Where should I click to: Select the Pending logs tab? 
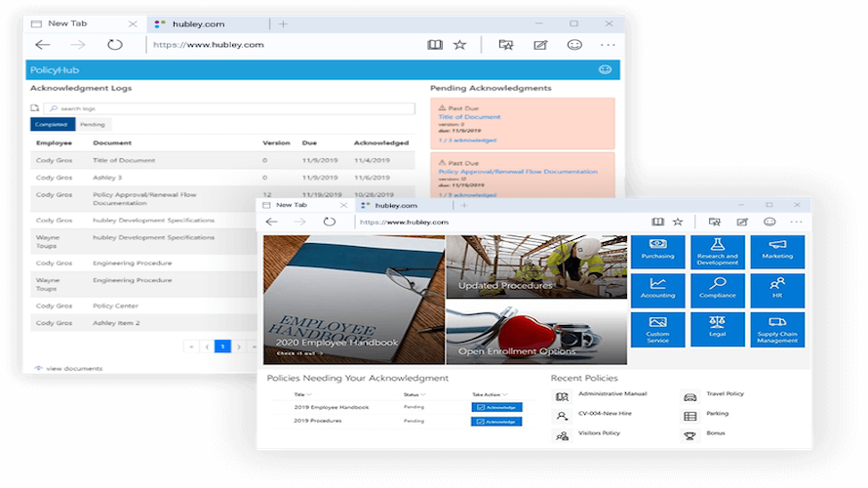(93, 125)
